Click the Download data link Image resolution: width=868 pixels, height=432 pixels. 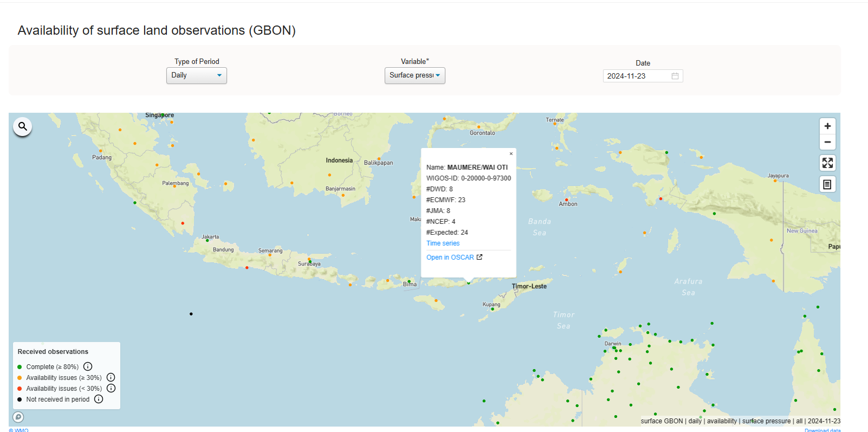click(x=822, y=430)
